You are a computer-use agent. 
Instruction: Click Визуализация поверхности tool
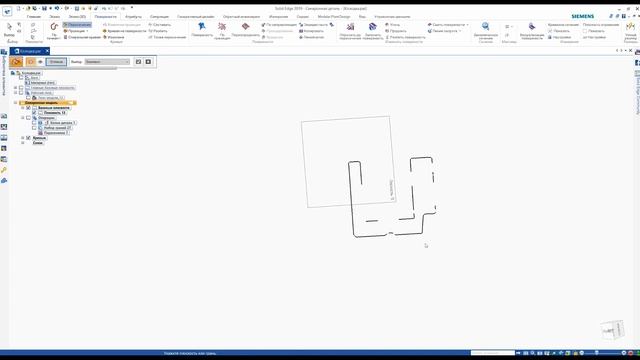532,31
